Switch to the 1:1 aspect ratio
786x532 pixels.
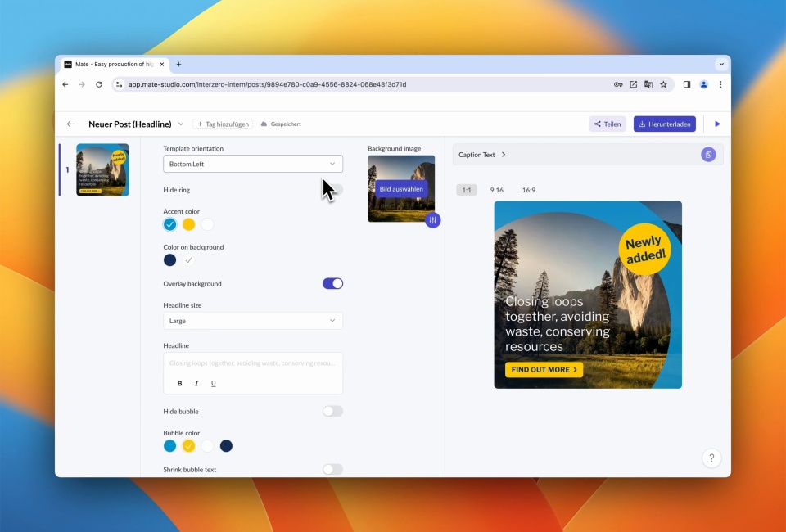[467, 190]
